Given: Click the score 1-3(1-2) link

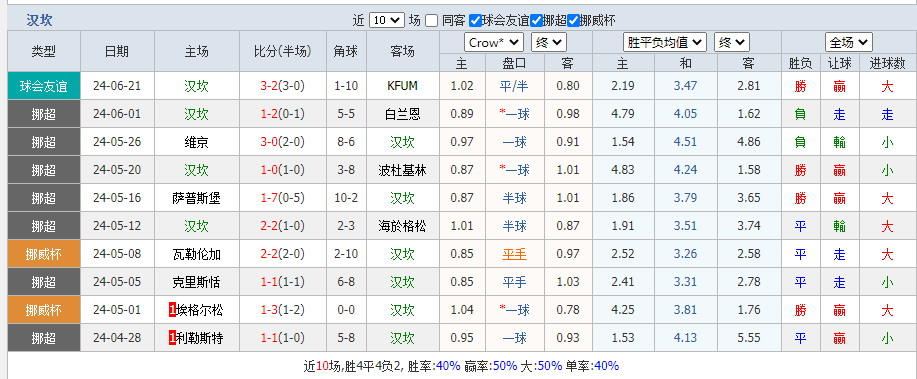Looking at the screenshot, I should [282, 311].
